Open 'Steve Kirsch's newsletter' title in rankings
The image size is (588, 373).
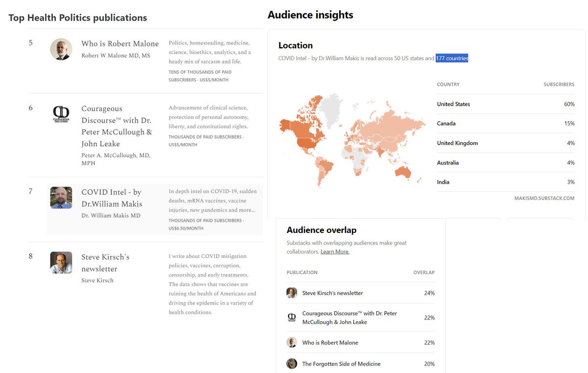[x=105, y=263]
